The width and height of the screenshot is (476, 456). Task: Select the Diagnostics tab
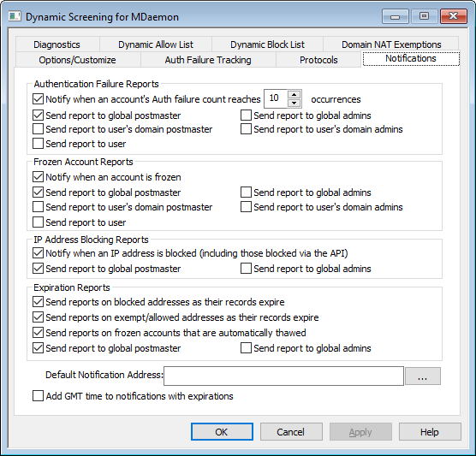[x=57, y=44]
